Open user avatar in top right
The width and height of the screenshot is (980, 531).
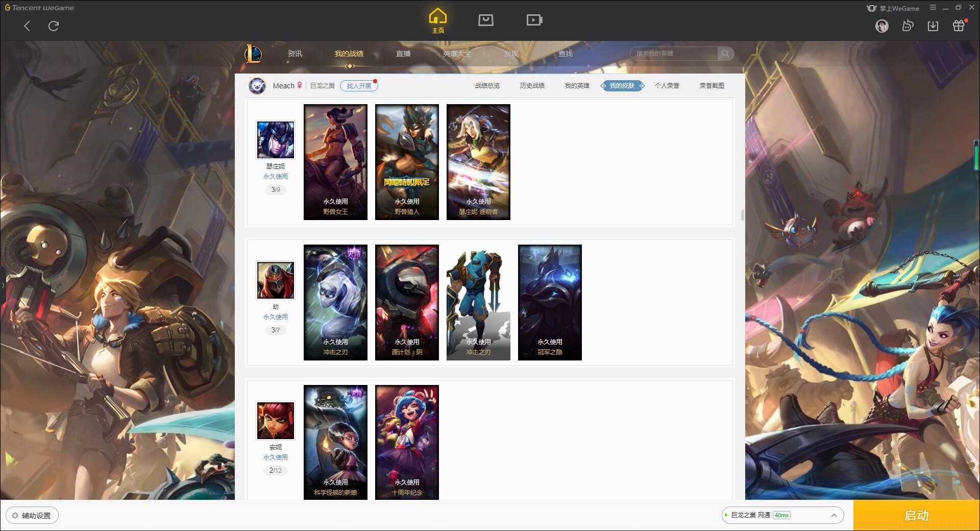point(882,26)
